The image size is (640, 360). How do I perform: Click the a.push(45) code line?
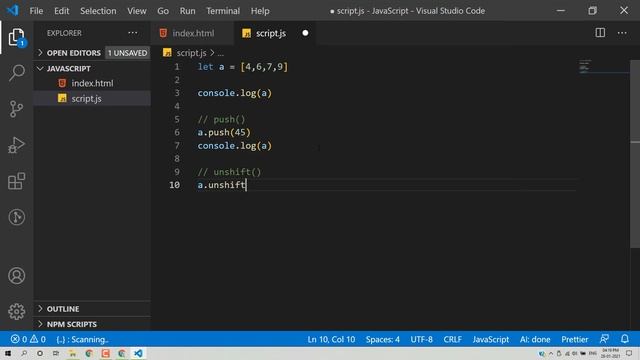point(224,132)
